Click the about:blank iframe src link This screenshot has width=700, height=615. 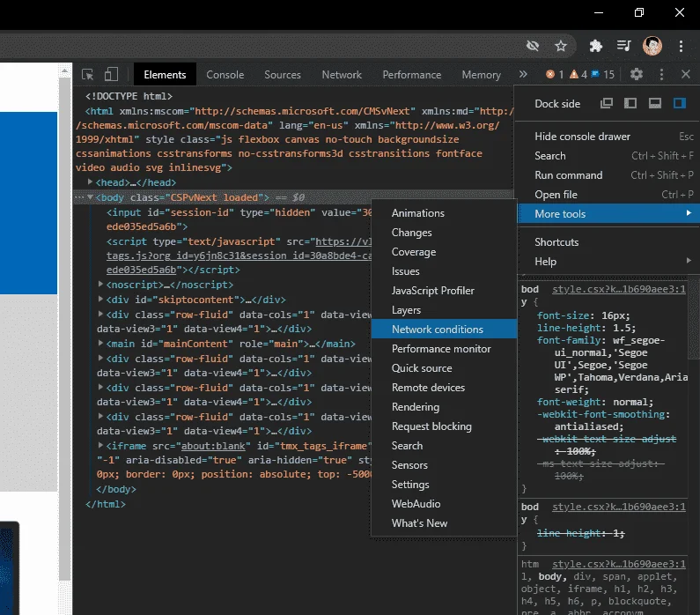coord(213,446)
